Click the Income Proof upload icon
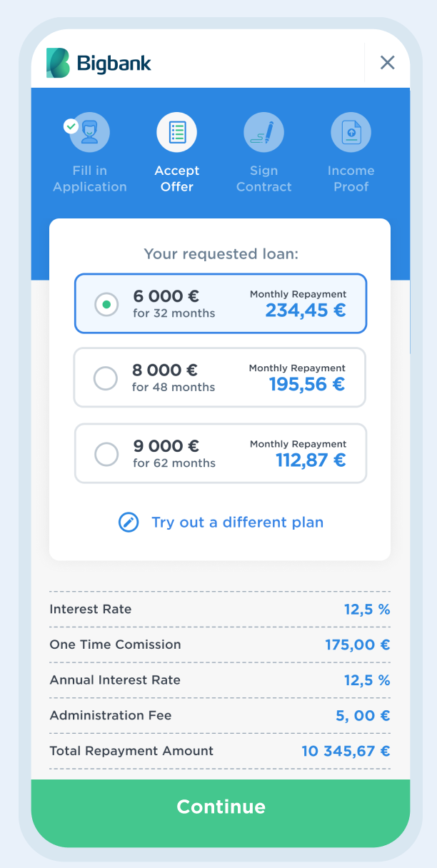Viewport: 437px width, 868px height. (x=351, y=132)
